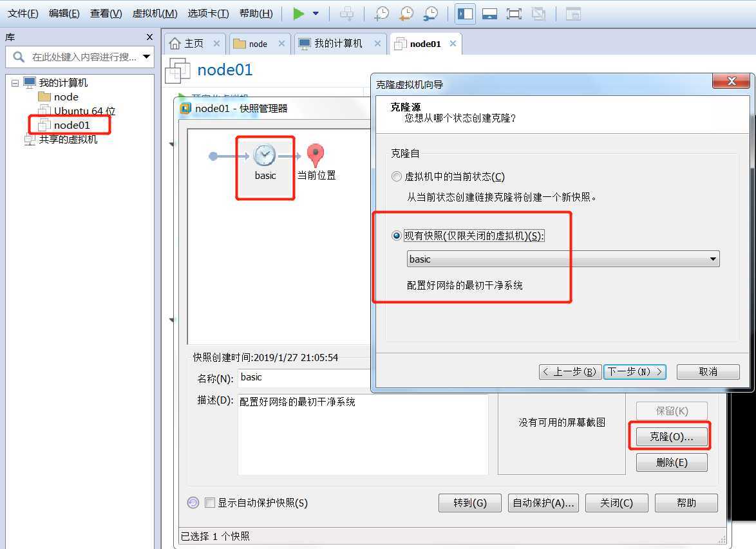Click 上一步(B) in clone wizard
This screenshot has height=549, width=756.
tap(570, 371)
